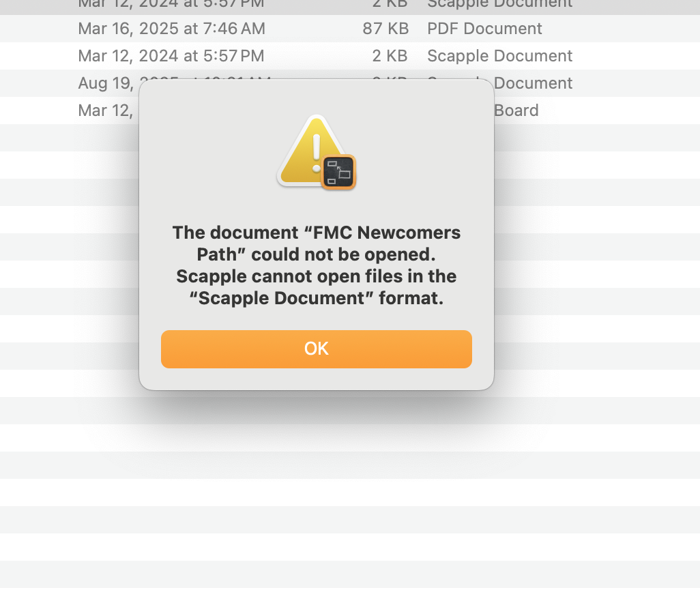Image resolution: width=700 pixels, height=603 pixels.
Task: Click the empty list row below the dialog
Action: click(x=587, y=410)
